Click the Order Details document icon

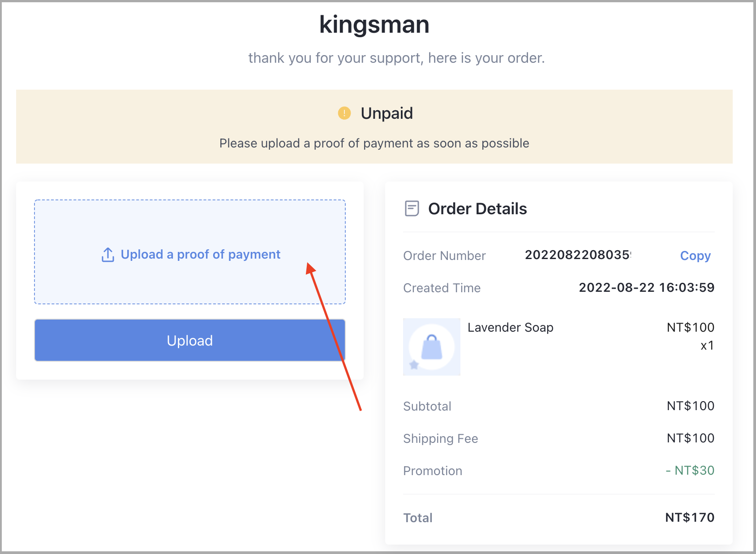pyautogui.click(x=412, y=208)
